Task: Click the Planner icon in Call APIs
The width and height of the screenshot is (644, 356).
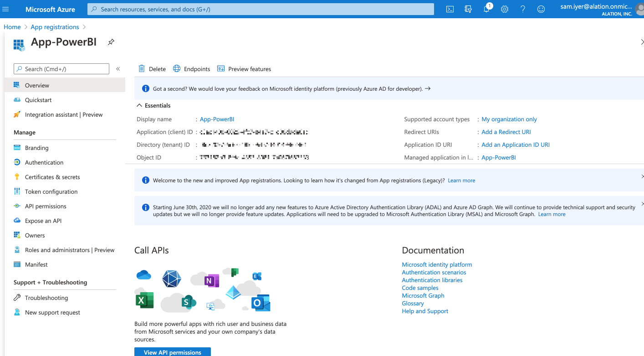Action: pos(235,272)
